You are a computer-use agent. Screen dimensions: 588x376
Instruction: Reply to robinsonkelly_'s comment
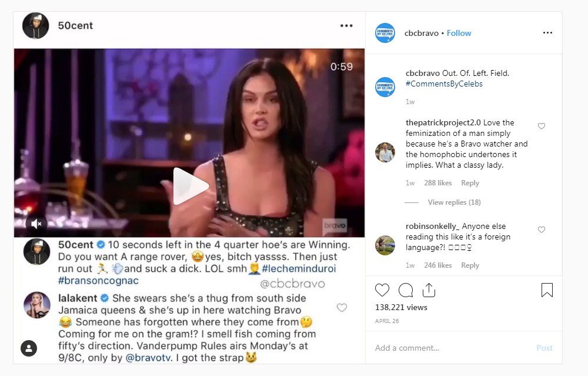pos(470,265)
